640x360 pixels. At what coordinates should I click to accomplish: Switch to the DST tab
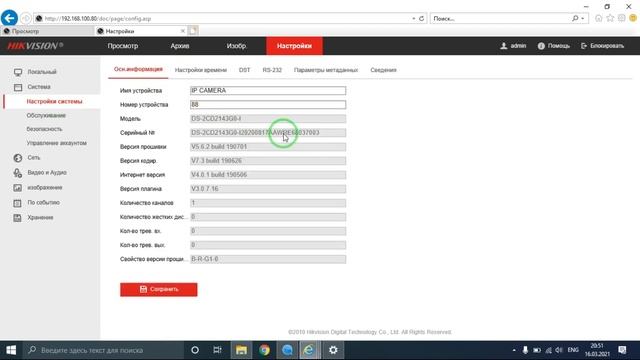(244, 70)
